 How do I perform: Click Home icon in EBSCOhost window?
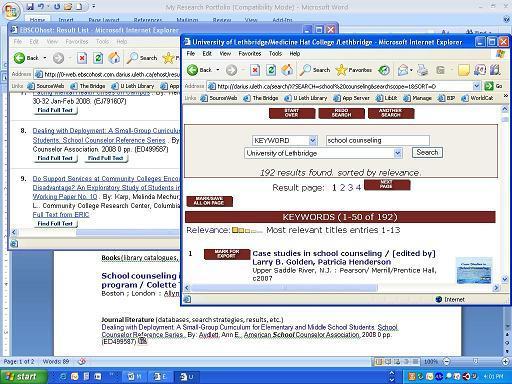coord(114,58)
